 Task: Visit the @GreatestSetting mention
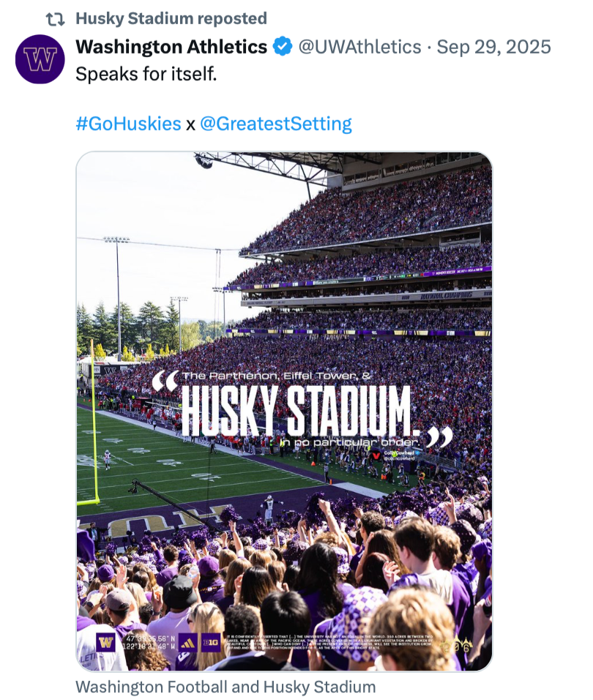tap(276, 123)
